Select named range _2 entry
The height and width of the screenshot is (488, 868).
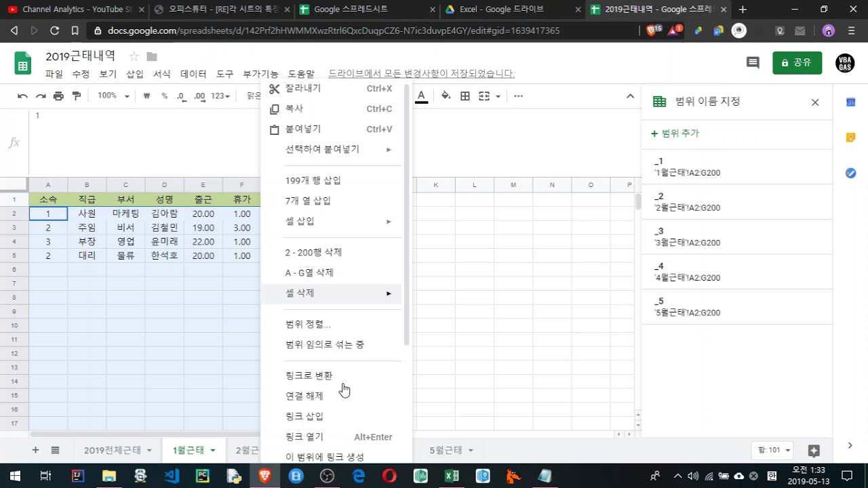[x=736, y=202]
